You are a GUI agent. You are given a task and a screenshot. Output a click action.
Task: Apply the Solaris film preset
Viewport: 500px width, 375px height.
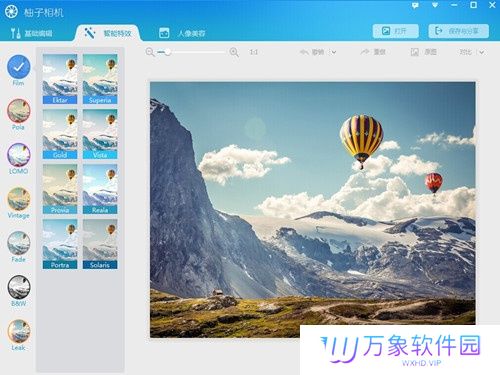pyautogui.click(x=100, y=244)
